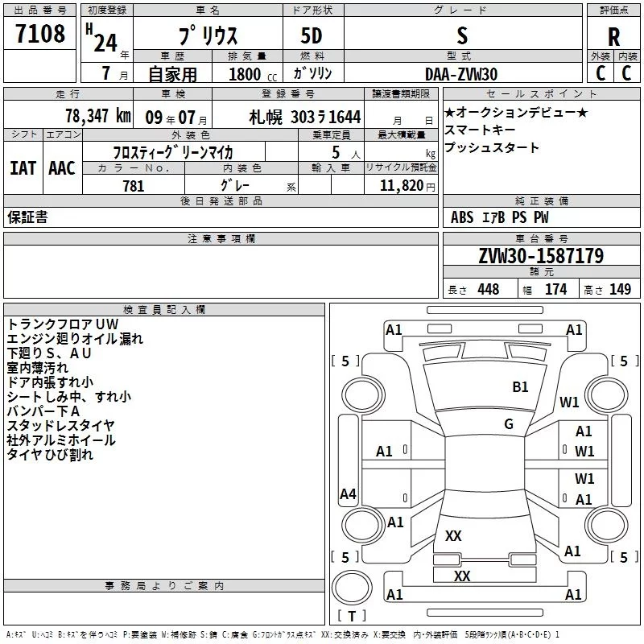Click the width value 174

(555, 289)
